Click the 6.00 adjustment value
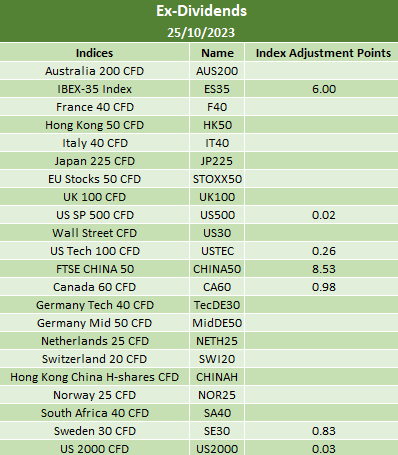The height and width of the screenshot is (455, 398). (x=324, y=89)
